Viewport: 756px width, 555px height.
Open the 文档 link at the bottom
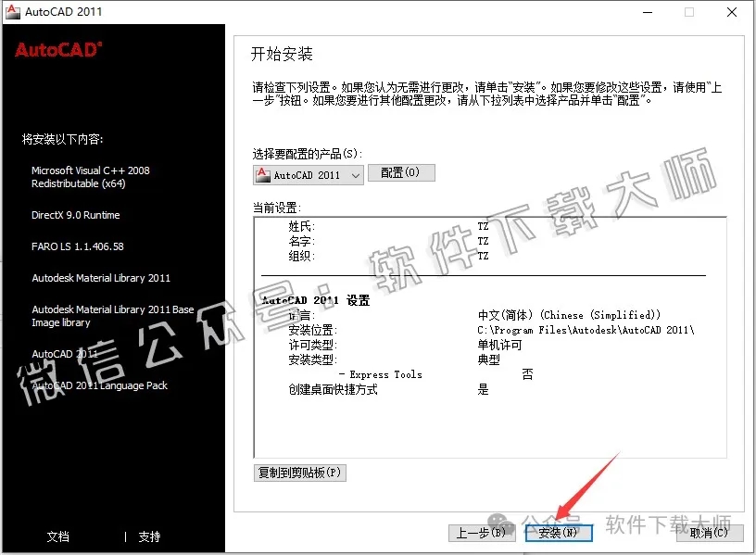point(57,536)
